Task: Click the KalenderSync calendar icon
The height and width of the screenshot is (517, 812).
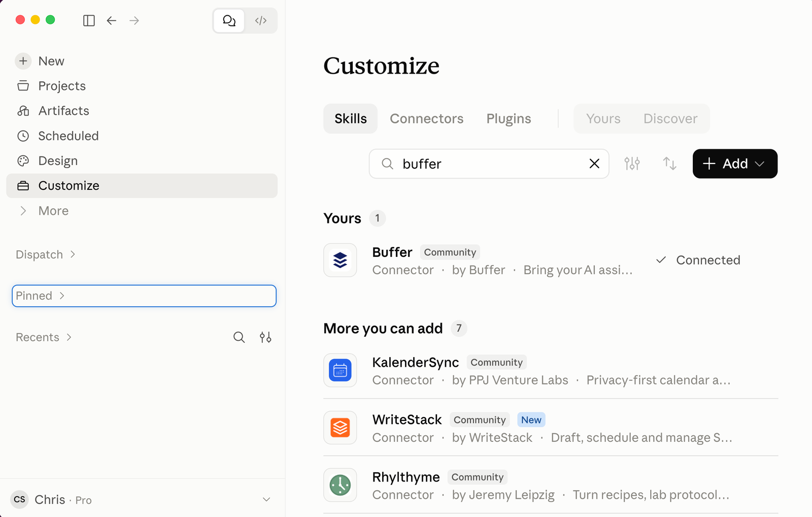Action: pyautogui.click(x=340, y=370)
